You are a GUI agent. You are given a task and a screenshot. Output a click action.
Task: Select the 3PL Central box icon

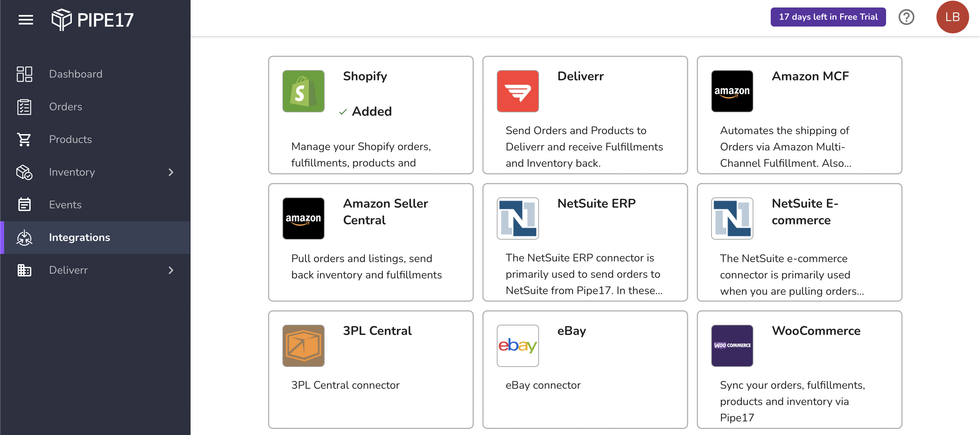(303, 345)
